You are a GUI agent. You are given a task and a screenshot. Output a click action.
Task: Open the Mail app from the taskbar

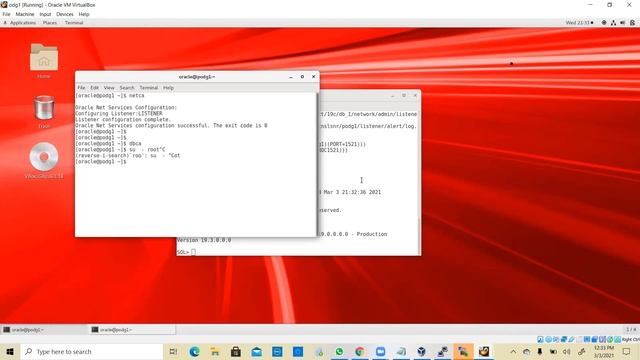click(x=256, y=351)
